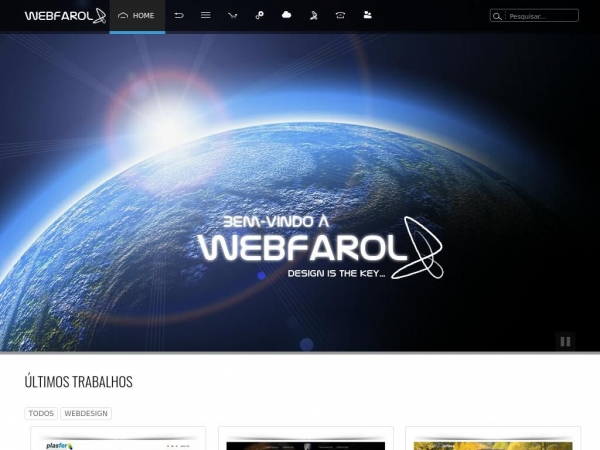Screen dimensions: 600x450
Task: Click the satellite dish nav icon
Action: (313, 15)
